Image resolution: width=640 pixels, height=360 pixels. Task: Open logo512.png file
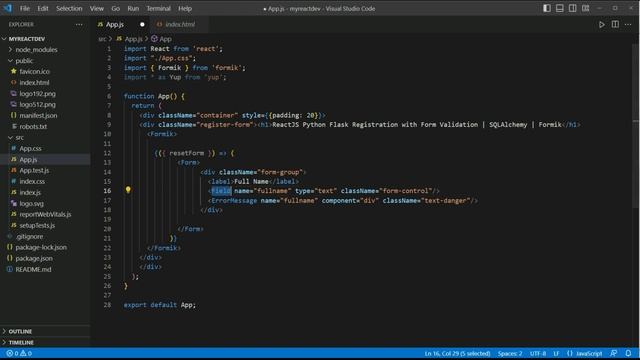point(38,104)
